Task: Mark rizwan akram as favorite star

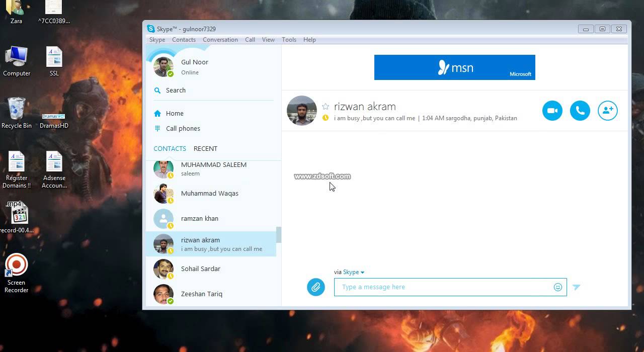Action: click(326, 107)
